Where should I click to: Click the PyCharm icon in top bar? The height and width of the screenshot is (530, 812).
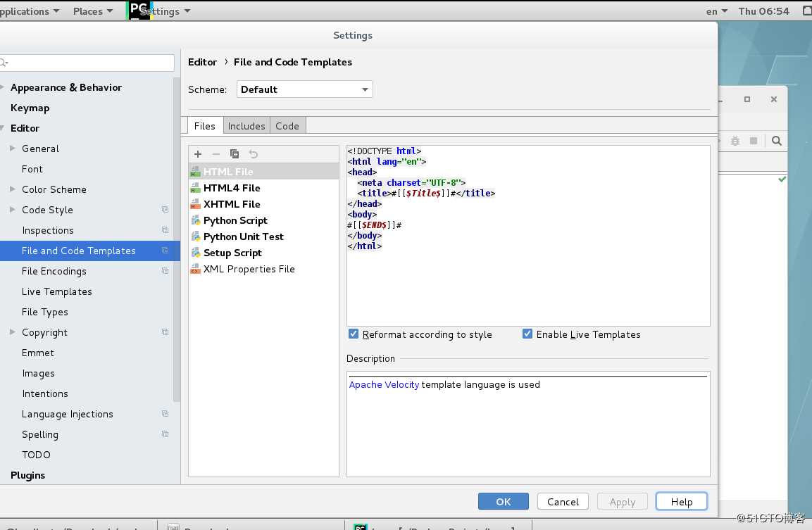click(x=139, y=11)
